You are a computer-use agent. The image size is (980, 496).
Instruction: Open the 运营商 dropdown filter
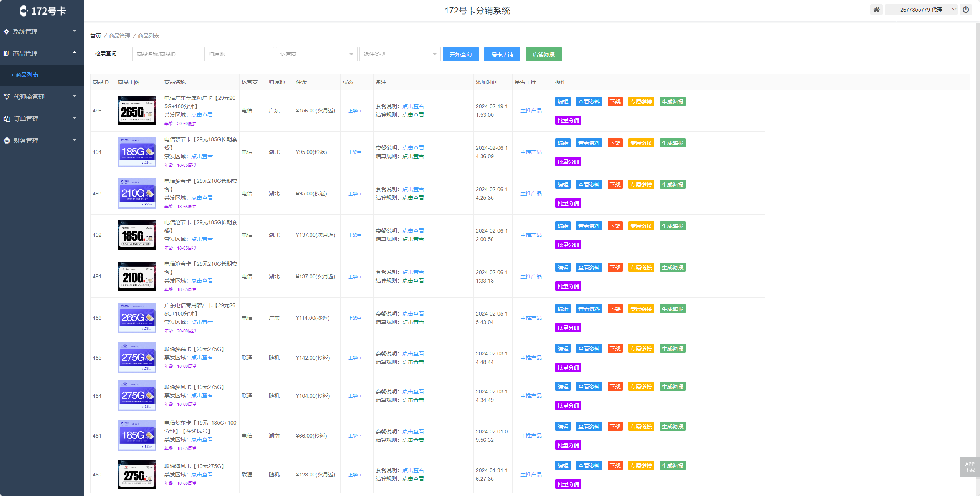click(316, 54)
